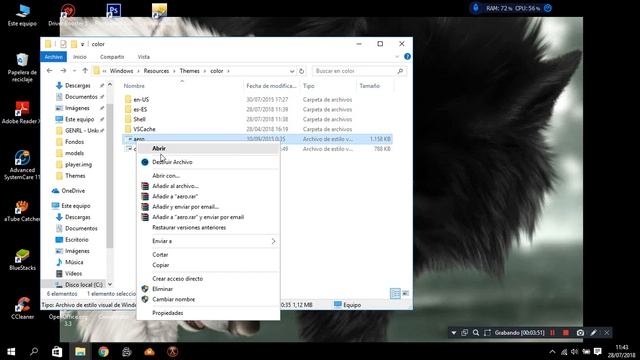Screen dimensions: 640x360
Task: Choose Restaurar versiones anteriores
Action: tap(208, 227)
